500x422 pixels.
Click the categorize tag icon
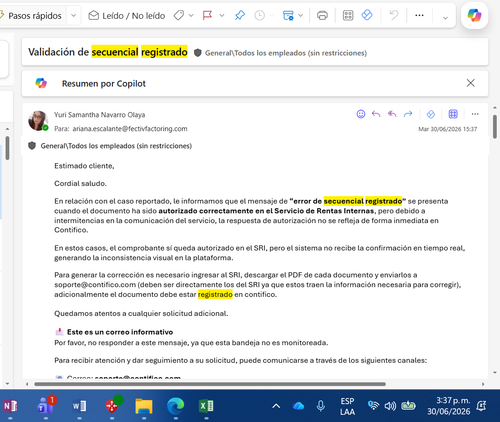click(179, 15)
